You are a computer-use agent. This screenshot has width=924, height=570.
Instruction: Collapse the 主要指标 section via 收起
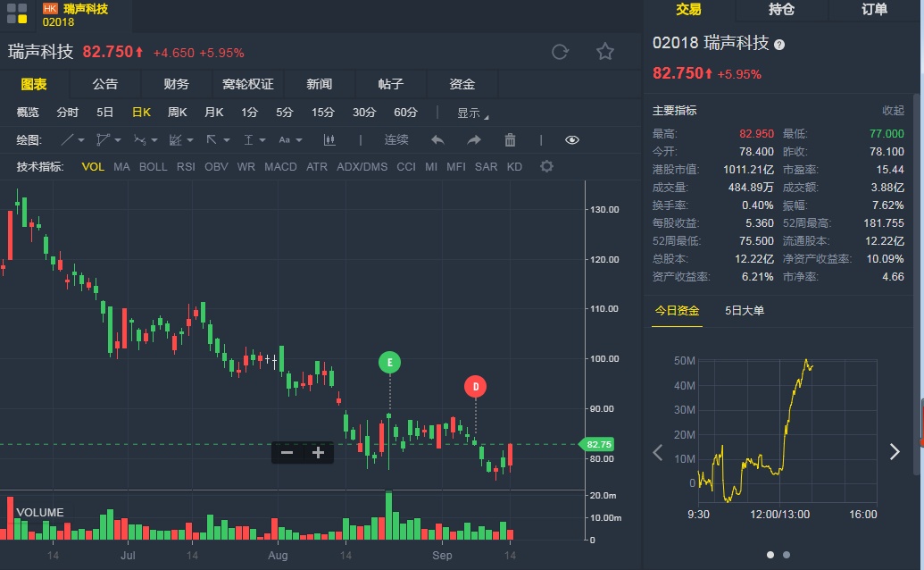click(893, 111)
